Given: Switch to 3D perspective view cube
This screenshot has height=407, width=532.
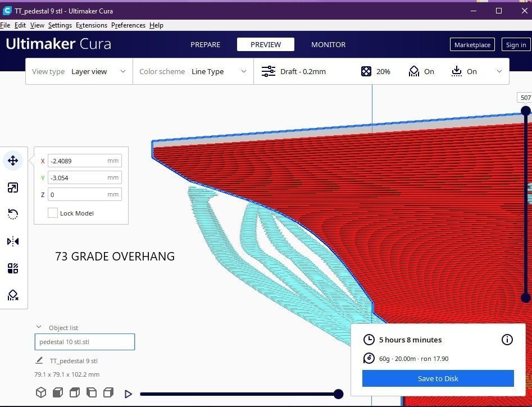Looking at the screenshot, I should (41, 392).
